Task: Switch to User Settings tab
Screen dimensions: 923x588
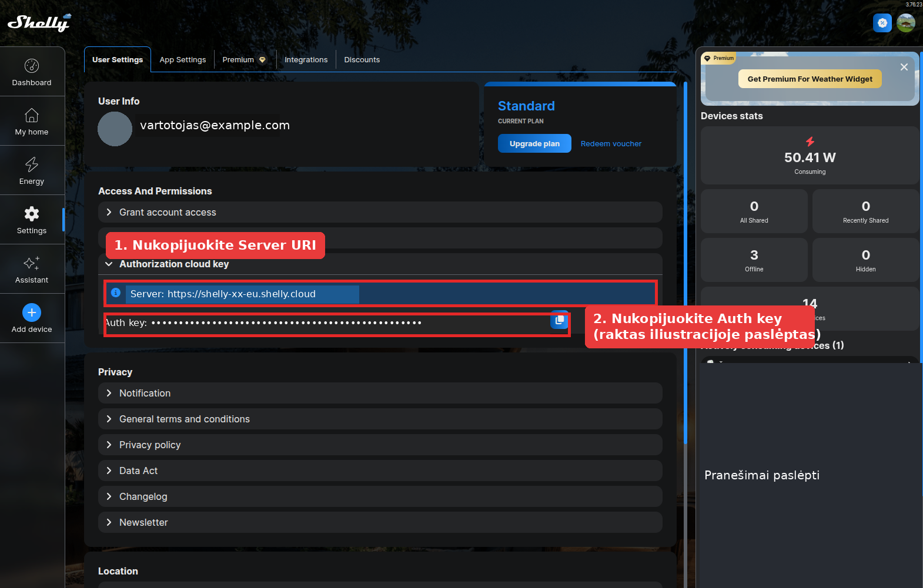Action: tap(118, 60)
